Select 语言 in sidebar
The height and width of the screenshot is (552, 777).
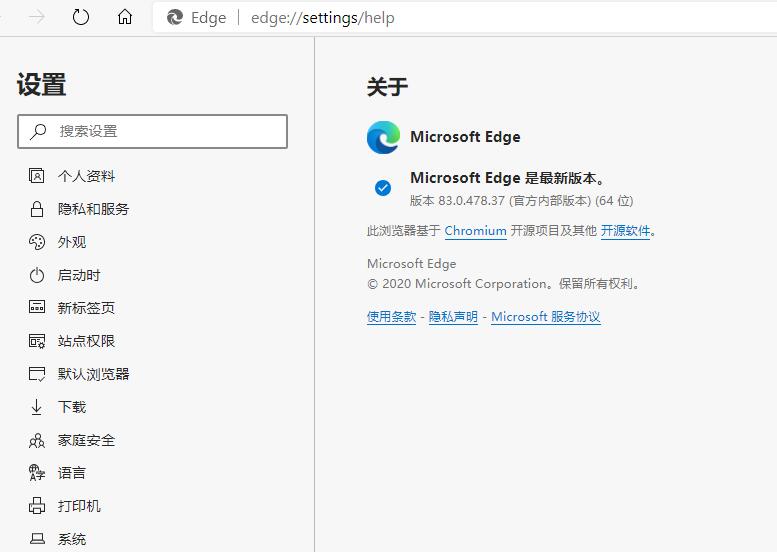(72, 473)
